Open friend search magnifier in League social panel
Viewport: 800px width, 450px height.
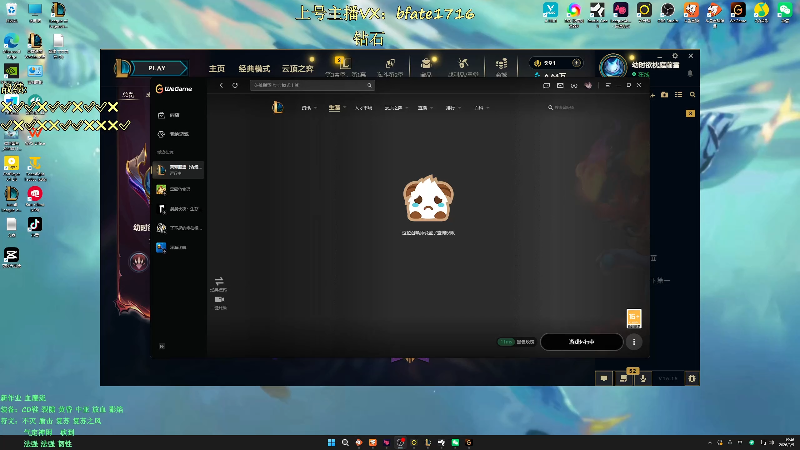click(692, 94)
